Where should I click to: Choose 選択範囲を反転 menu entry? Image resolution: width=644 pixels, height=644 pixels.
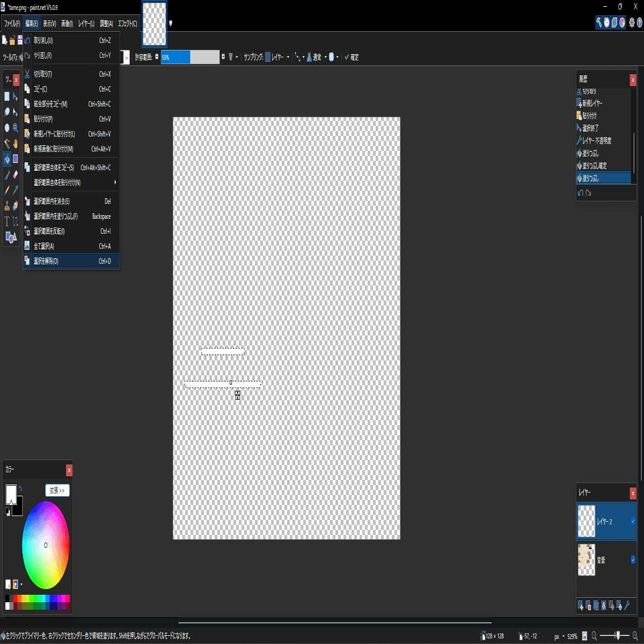(x=72, y=231)
